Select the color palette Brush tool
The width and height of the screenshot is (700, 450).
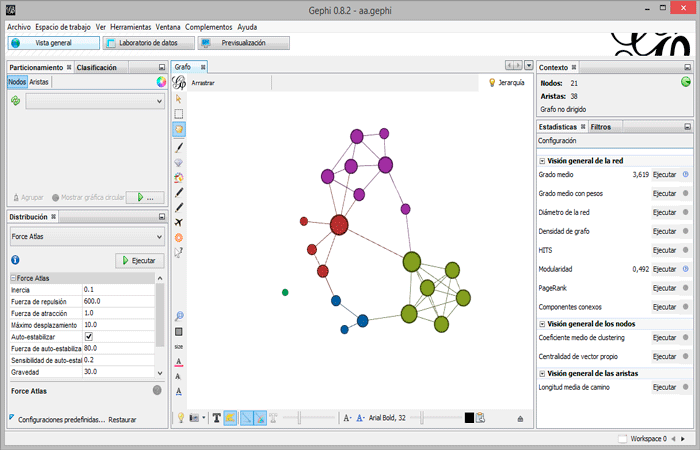click(179, 178)
